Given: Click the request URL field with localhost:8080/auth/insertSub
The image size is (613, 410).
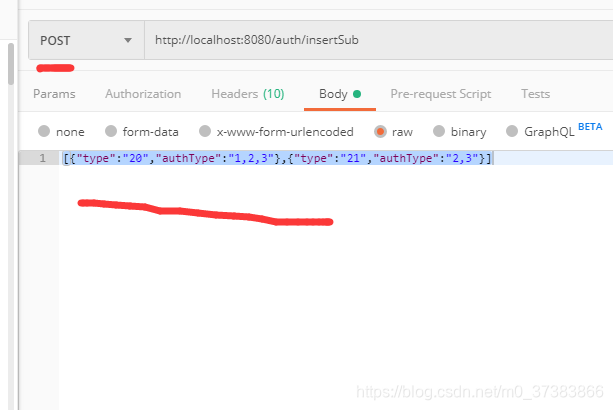Looking at the screenshot, I should [x=378, y=40].
